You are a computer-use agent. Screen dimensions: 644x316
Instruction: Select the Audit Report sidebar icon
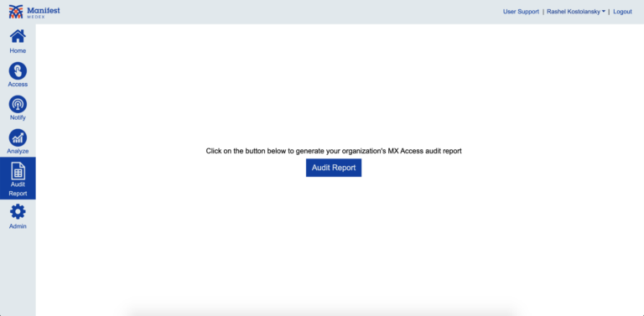click(18, 171)
